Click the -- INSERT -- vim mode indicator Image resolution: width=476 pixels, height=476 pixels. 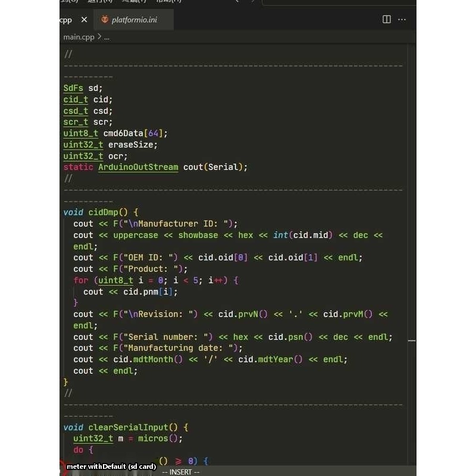(181, 472)
